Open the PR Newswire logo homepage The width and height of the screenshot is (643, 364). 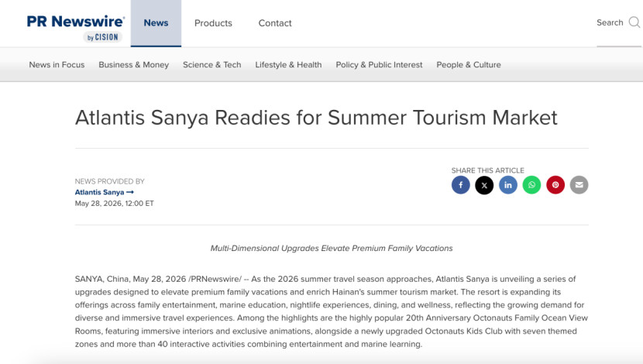[x=76, y=28]
